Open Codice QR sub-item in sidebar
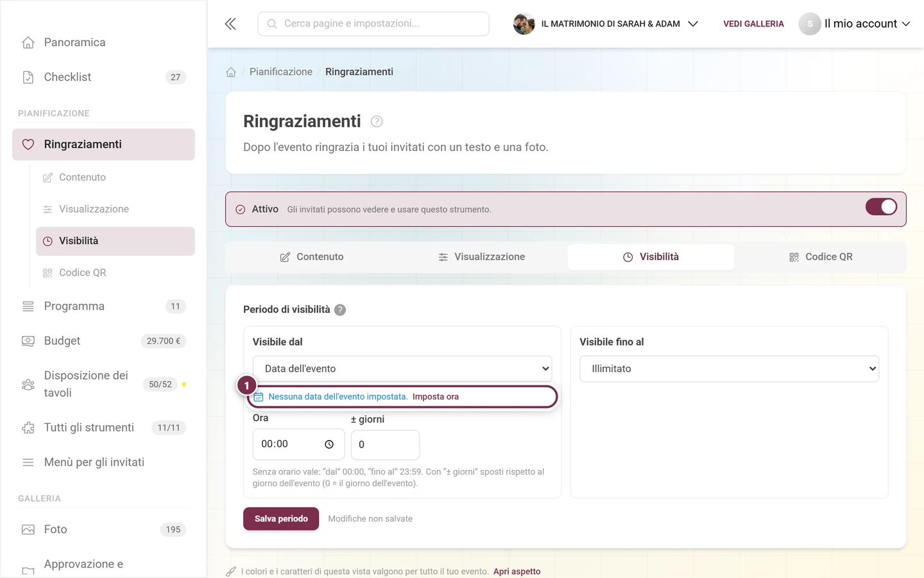The image size is (924, 578). click(x=116, y=272)
